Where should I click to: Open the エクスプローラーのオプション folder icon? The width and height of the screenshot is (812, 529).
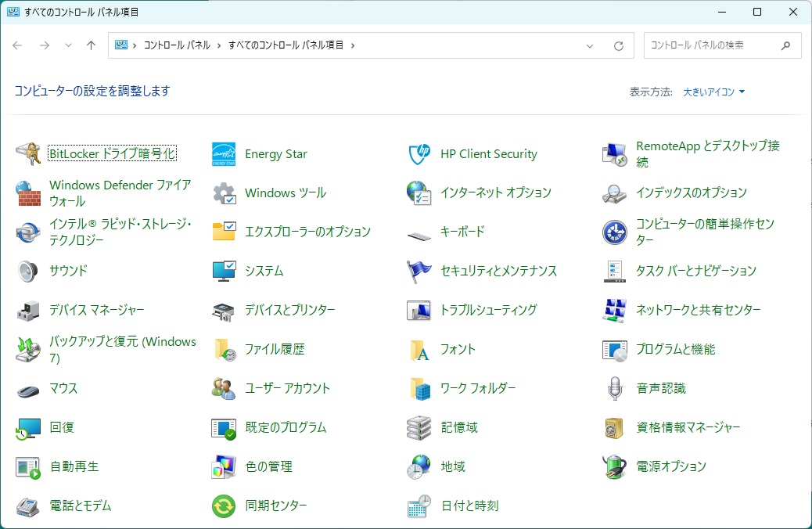pyautogui.click(x=224, y=232)
